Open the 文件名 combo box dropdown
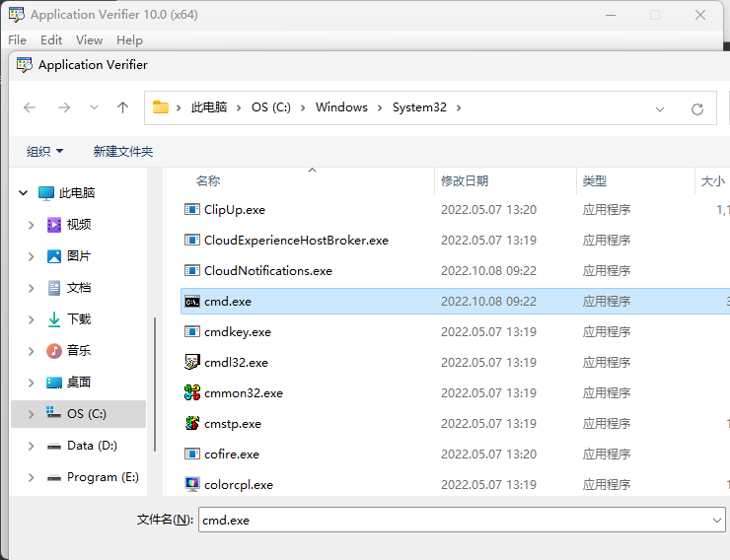Viewport: 730px width, 560px height. [x=717, y=520]
